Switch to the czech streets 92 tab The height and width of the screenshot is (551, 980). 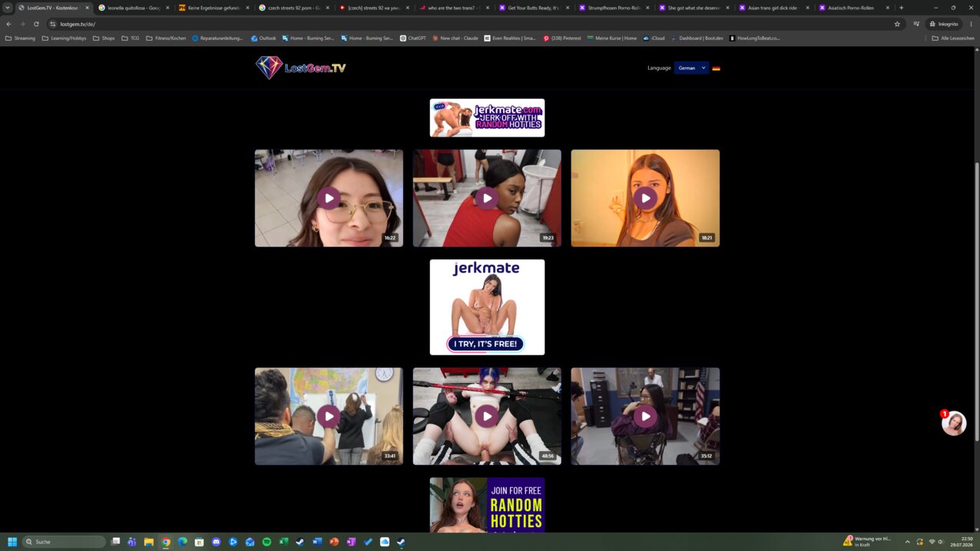[x=293, y=8]
